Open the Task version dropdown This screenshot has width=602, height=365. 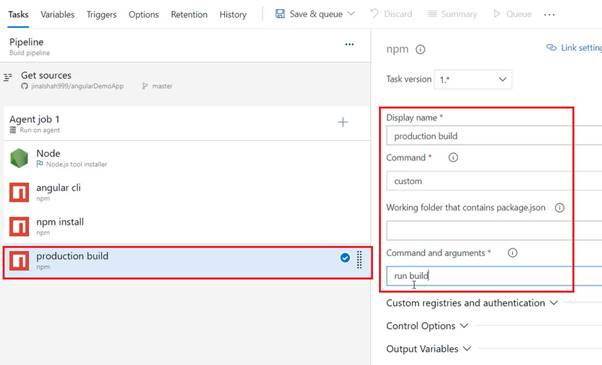coord(473,79)
